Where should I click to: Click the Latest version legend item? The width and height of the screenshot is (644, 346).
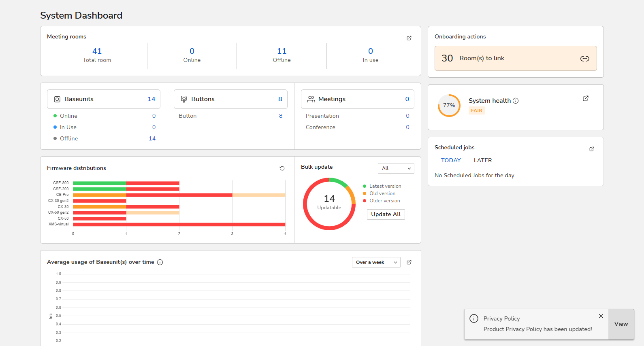[x=382, y=186]
